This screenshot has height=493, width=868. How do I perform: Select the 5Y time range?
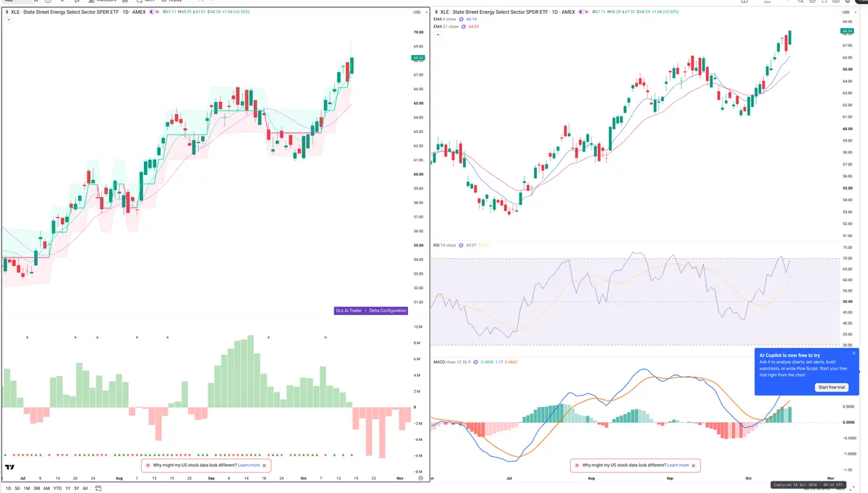[x=76, y=489]
